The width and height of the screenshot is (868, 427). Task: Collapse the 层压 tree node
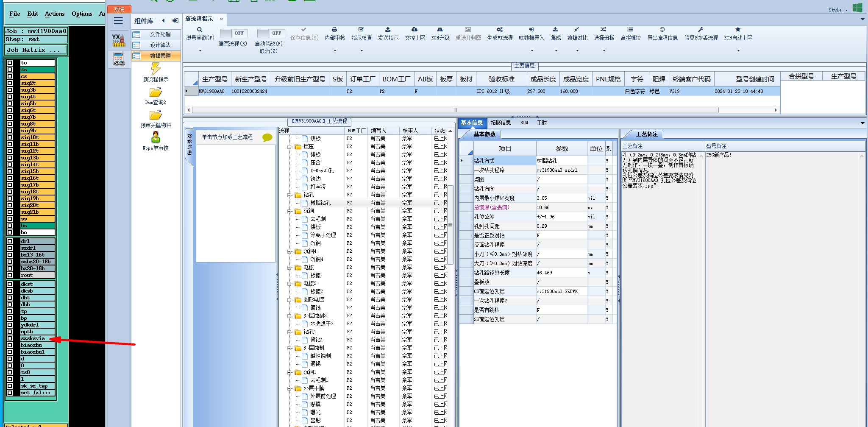coord(290,147)
